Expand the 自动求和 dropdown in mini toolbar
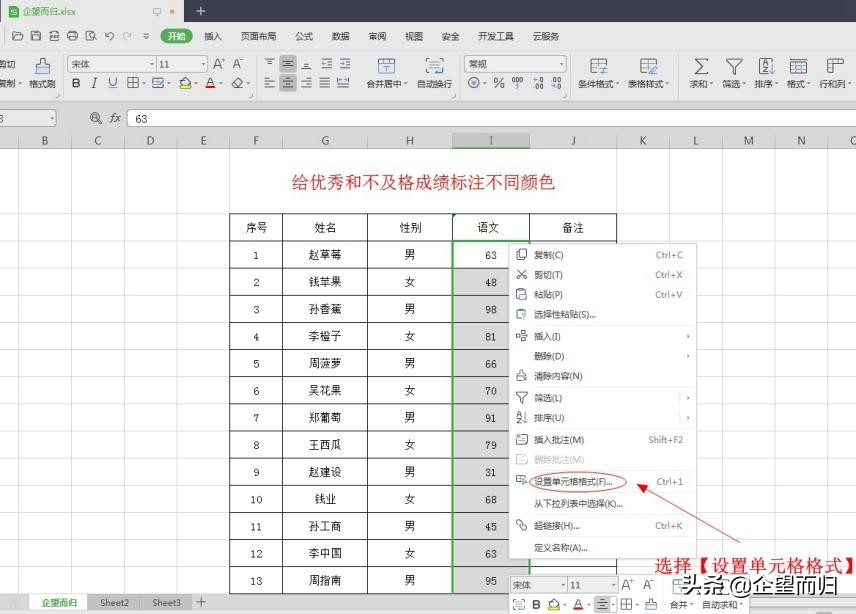 pyautogui.click(x=741, y=605)
